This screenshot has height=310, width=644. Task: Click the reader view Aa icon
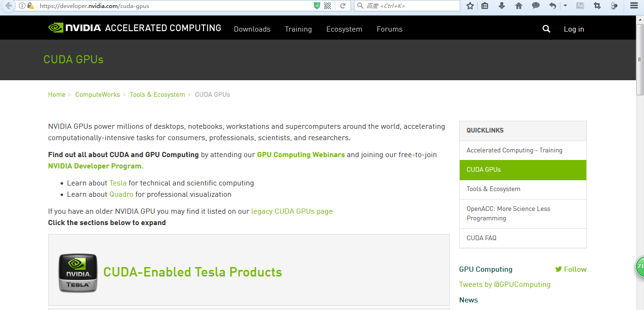tap(580, 6)
